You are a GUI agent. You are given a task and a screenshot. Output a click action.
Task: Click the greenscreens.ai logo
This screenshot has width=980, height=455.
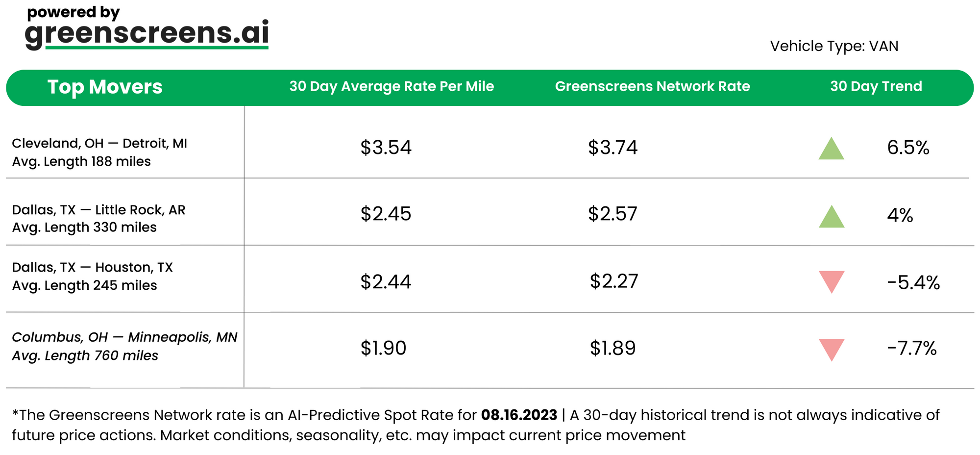click(x=147, y=32)
